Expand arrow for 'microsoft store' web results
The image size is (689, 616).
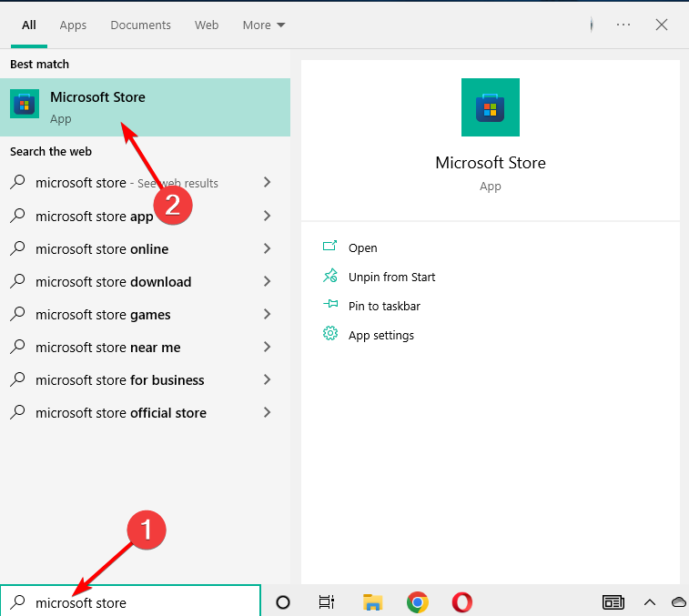[x=267, y=182]
